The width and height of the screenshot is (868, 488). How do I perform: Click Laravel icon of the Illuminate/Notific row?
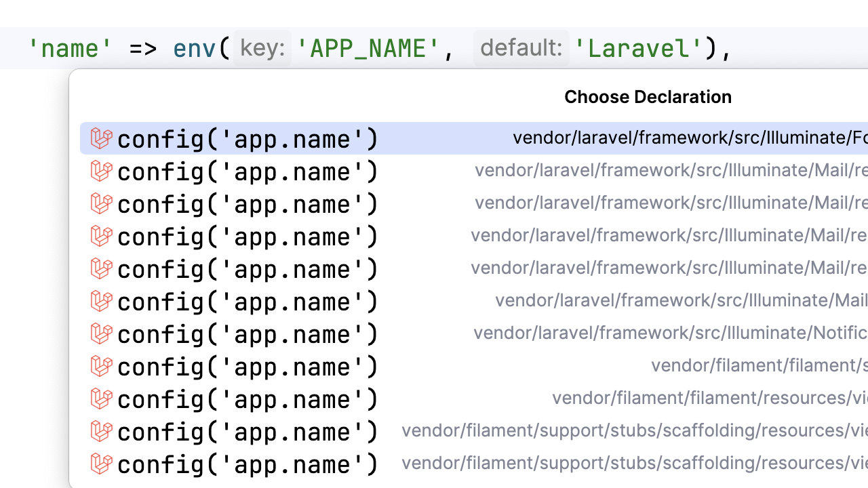(101, 333)
